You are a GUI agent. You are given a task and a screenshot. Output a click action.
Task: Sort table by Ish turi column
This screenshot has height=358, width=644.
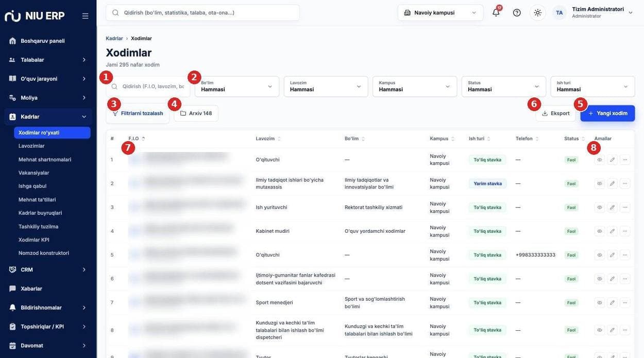(479, 139)
